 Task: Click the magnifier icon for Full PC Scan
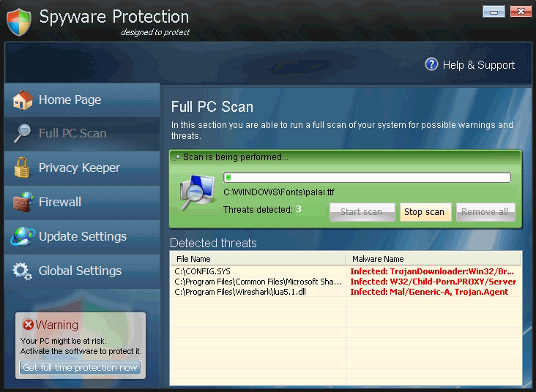point(23,133)
